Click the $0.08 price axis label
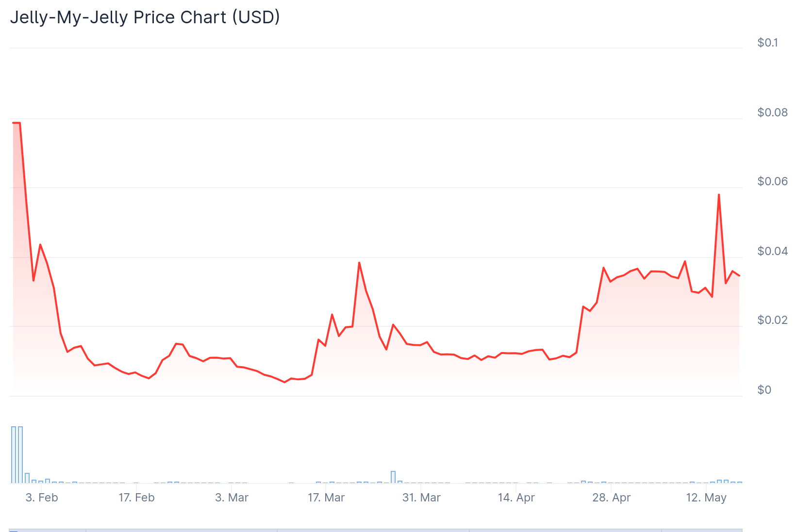Image resolution: width=798 pixels, height=532 pixels. coord(772,113)
